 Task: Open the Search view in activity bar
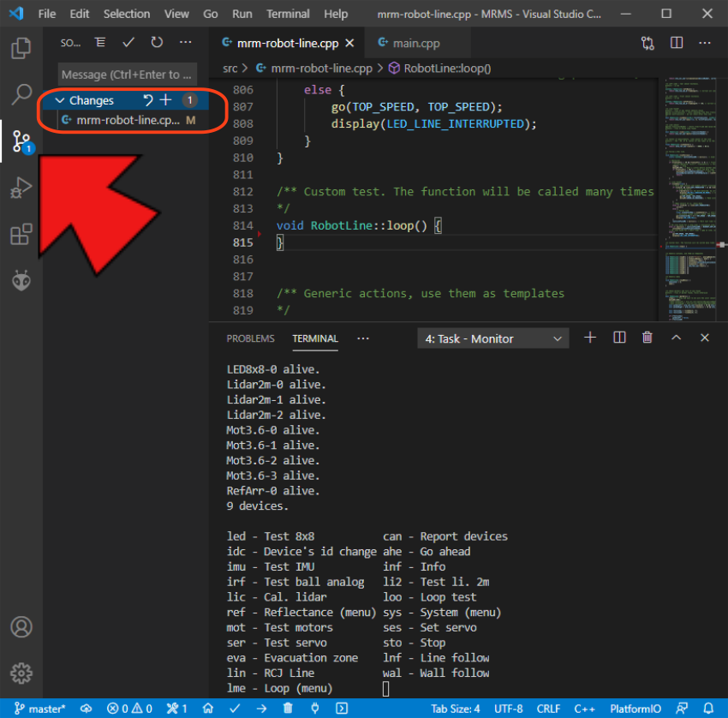tap(21, 93)
